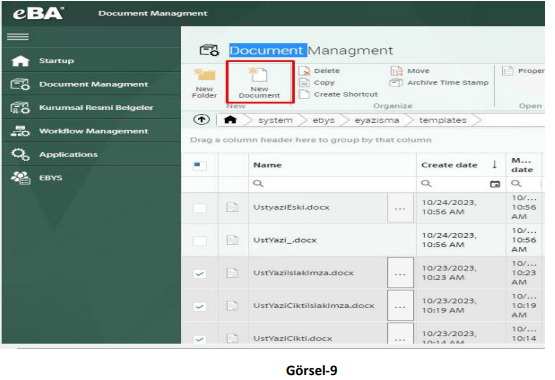Sort by the Create date column
The width and height of the screenshot is (555, 380).
pyautogui.click(x=461, y=165)
